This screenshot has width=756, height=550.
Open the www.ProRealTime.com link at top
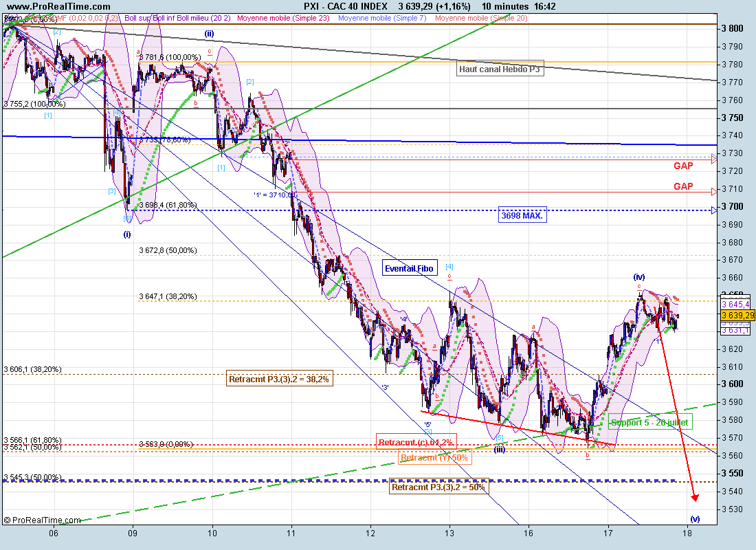click(x=48, y=6)
